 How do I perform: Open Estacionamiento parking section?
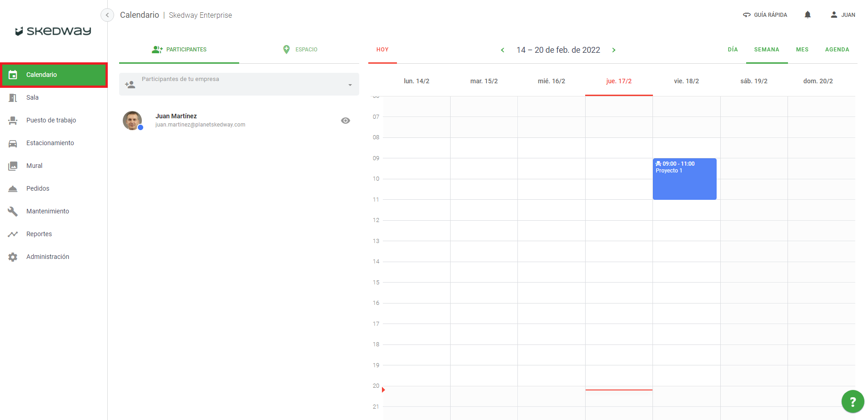point(50,143)
